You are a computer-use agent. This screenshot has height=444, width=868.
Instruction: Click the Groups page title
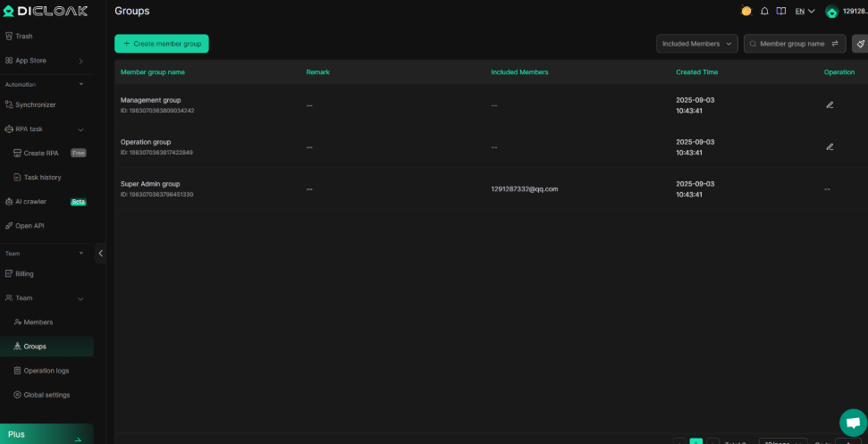132,11
